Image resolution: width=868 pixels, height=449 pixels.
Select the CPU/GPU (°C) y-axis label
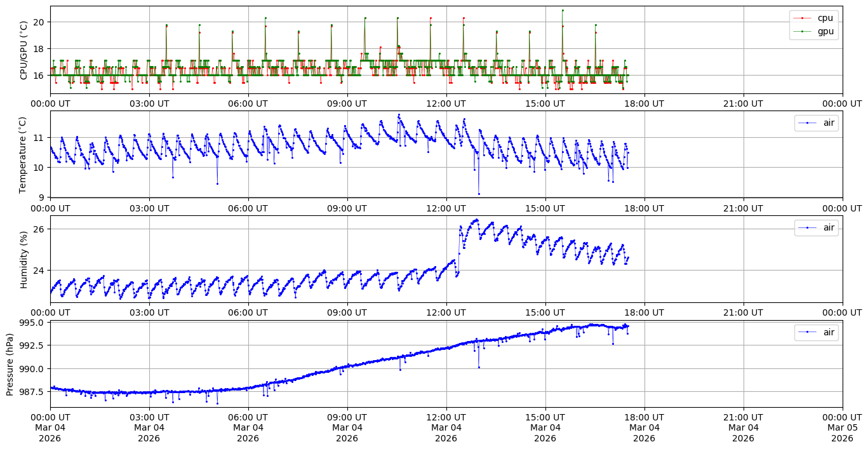(x=24, y=50)
